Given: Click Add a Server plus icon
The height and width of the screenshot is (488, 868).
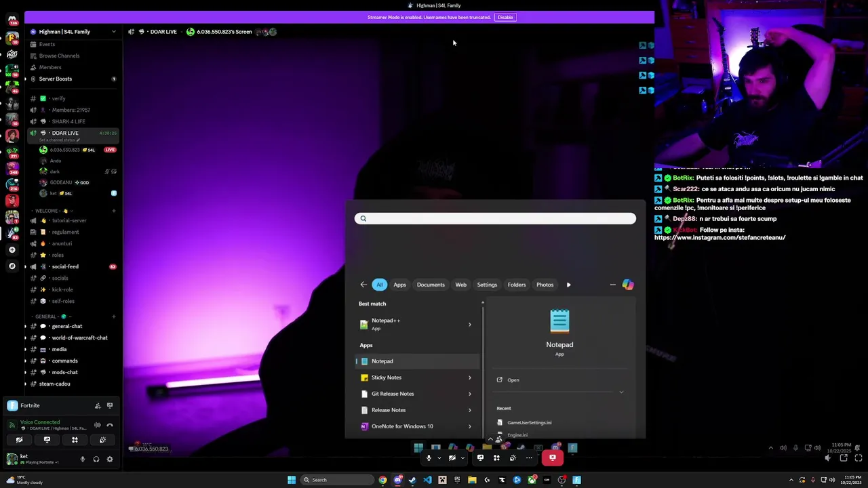Looking at the screenshot, I should pyautogui.click(x=12, y=250).
